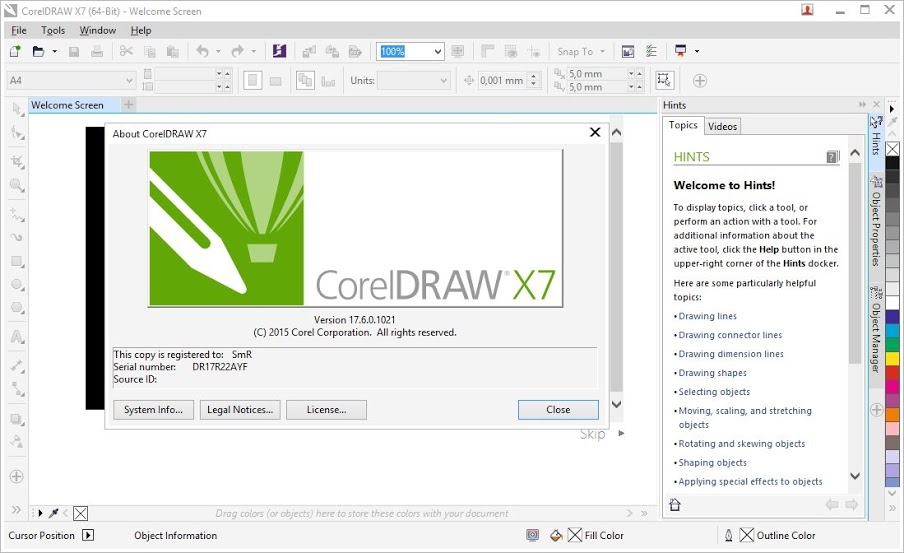Open the Selecting objects hint topic
904x553 pixels.
coord(714,392)
